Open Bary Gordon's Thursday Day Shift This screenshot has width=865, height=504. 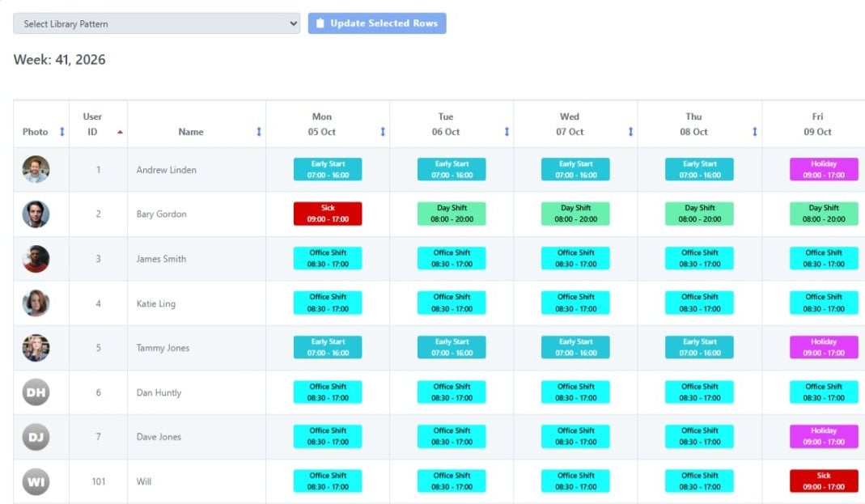pos(699,214)
